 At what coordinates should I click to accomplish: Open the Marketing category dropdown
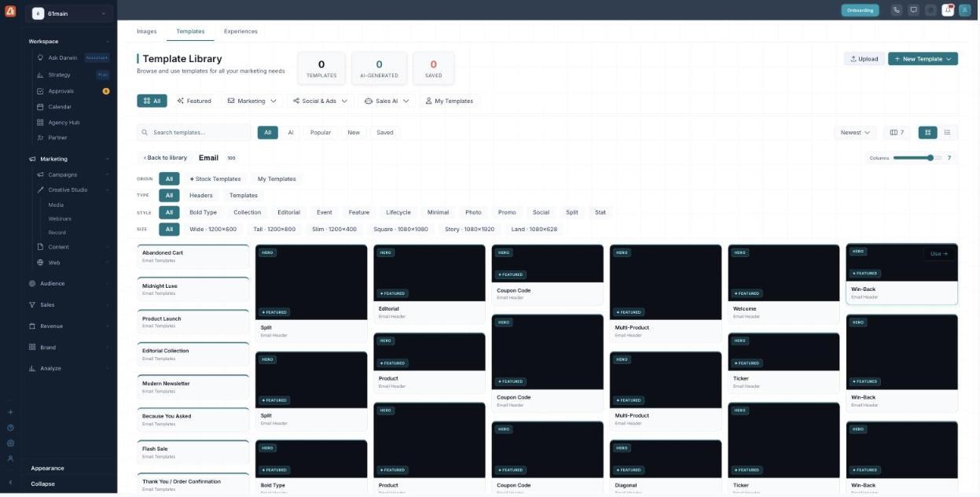251,101
